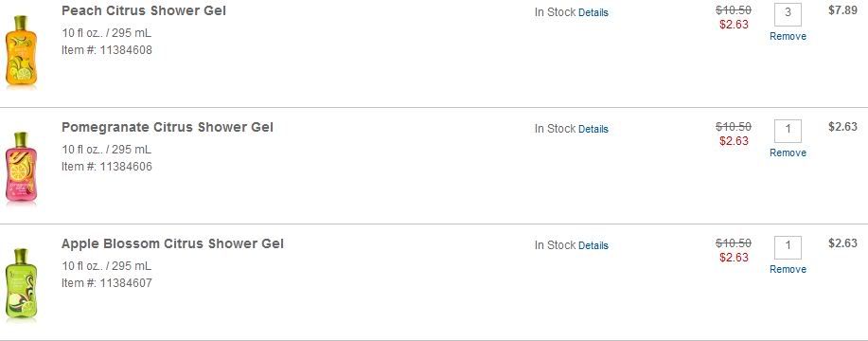Open the Peach Citrus Shower Gel title link
The height and width of the screenshot is (341, 868).
click(x=143, y=10)
